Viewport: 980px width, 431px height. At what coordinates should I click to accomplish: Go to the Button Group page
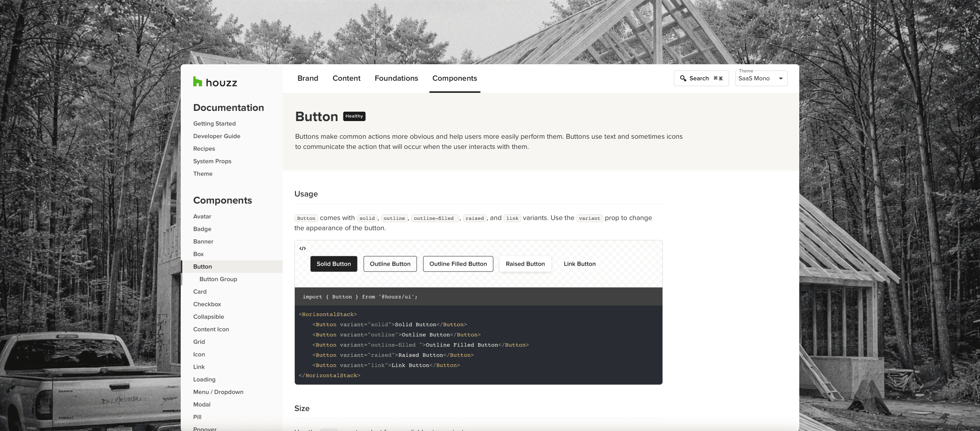pyautogui.click(x=218, y=279)
